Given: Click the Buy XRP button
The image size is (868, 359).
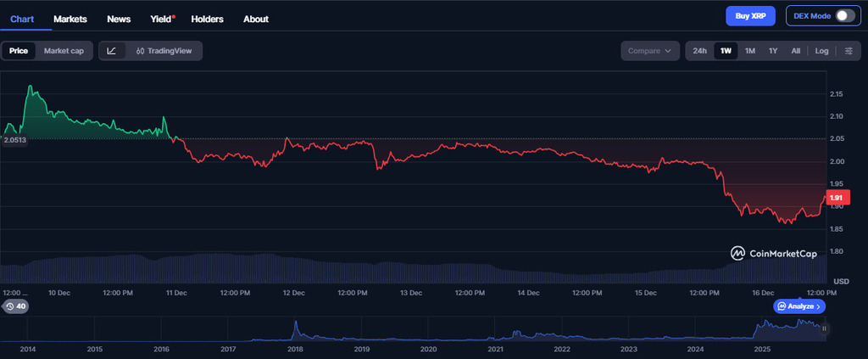Looking at the screenshot, I should point(750,15).
